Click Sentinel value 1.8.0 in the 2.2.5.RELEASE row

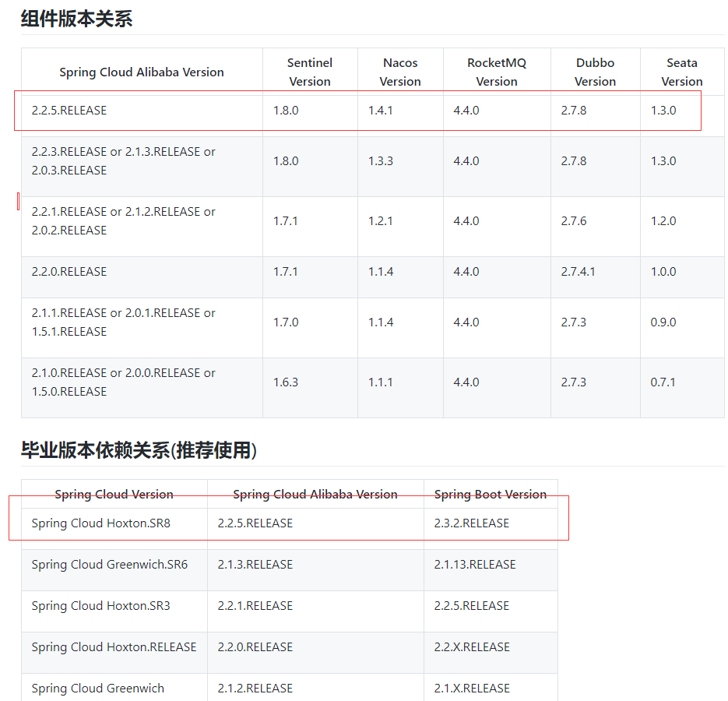(x=286, y=111)
